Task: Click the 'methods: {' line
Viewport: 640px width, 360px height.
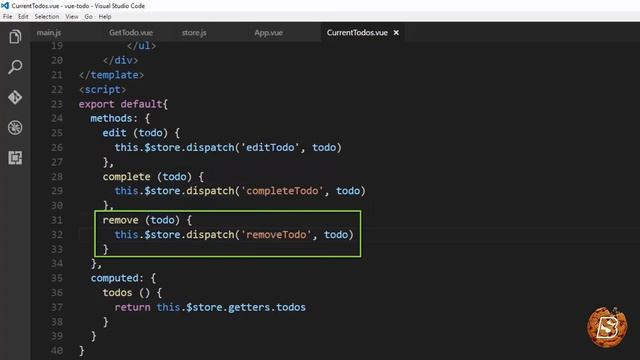Action: [120, 119]
